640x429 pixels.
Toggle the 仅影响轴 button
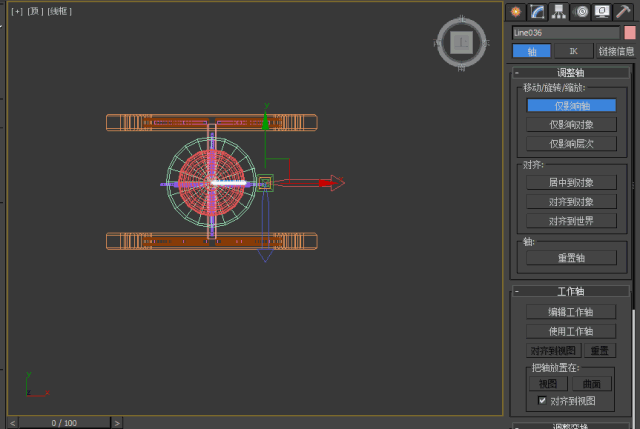pyautogui.click(x=571, y=106)
